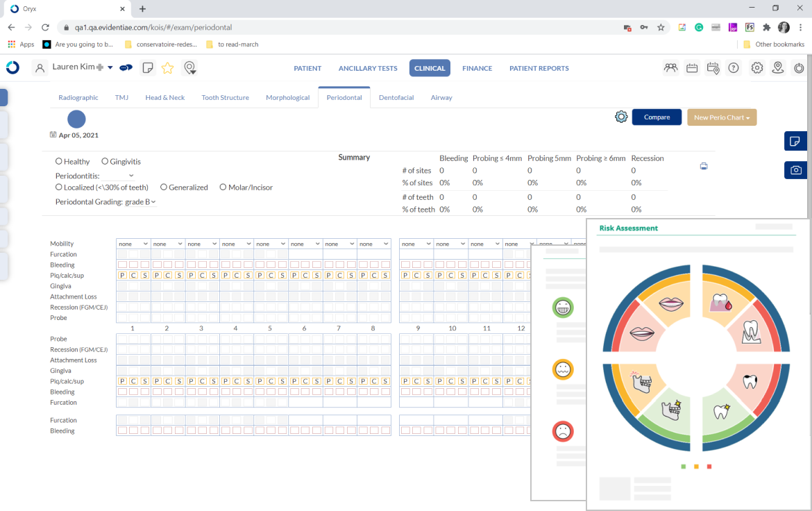Open the first Mobility none dropdown
The image size is (812, 511).
(133, 244)
